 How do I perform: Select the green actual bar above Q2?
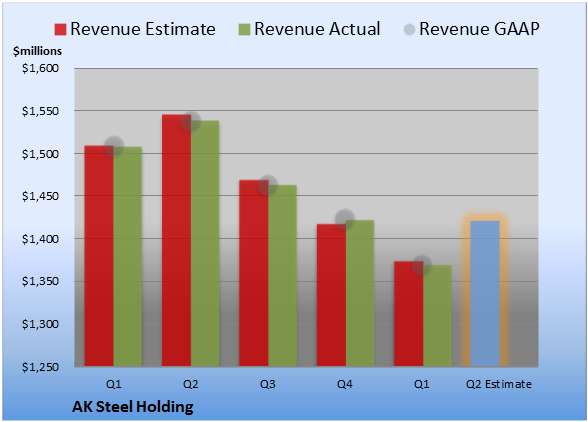(x=205, y=243)
